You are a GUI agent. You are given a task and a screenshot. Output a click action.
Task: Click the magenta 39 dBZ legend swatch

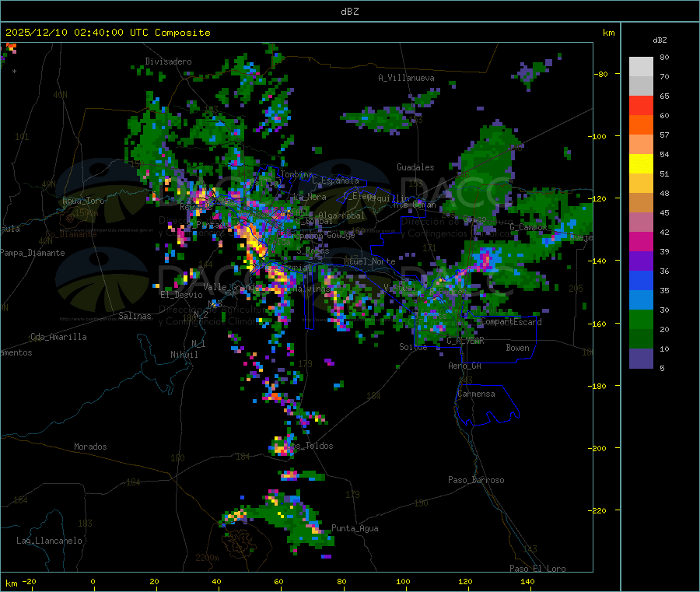tap(641, 241)
